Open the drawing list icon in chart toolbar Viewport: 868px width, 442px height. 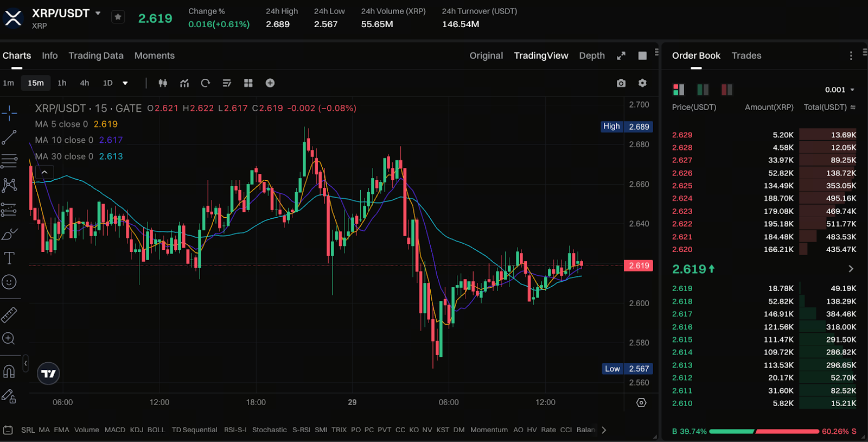point(227,83)
